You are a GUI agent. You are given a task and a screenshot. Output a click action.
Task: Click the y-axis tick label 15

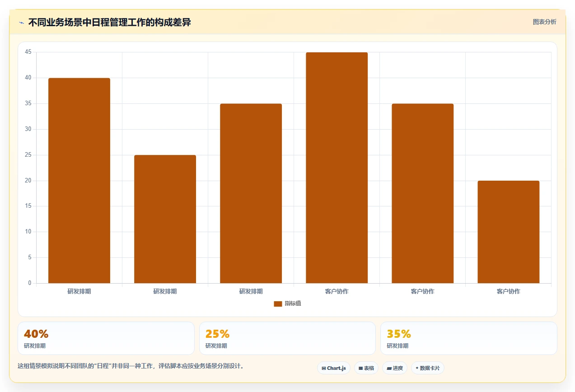[x=28, y=206]
